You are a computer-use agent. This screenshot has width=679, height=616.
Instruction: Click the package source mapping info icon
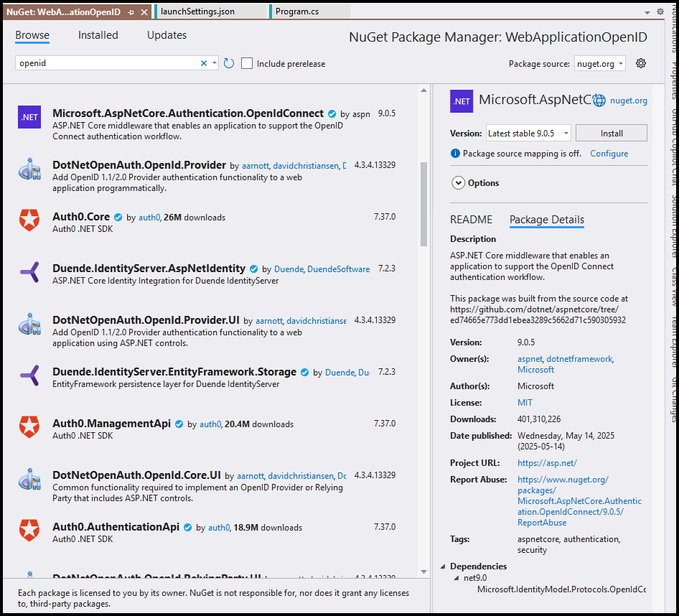coord(455,154)
